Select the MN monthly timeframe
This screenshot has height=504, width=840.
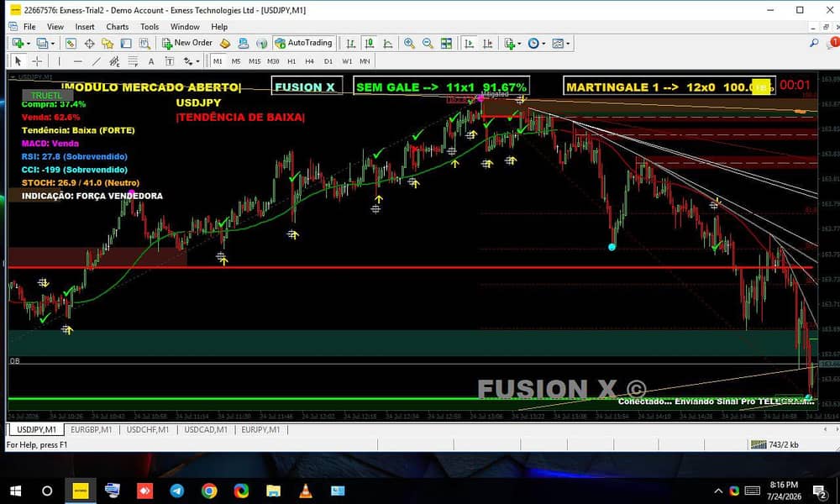point(365,61)
